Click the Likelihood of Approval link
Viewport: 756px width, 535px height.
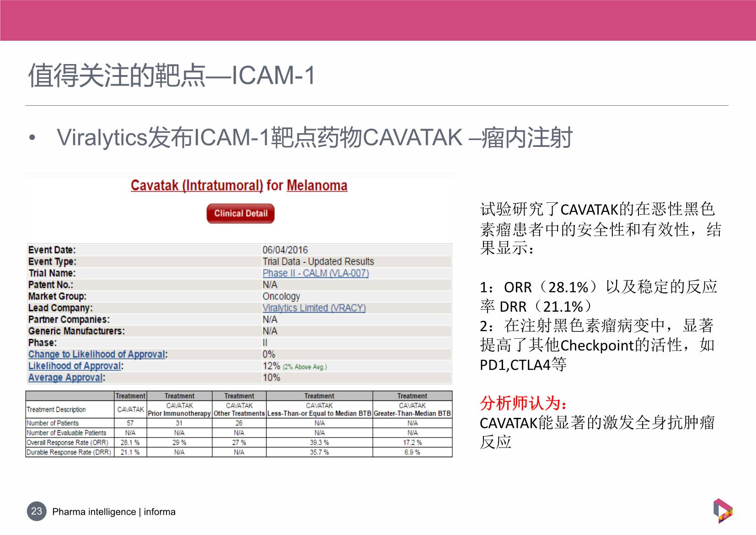pyautogui.click(x=75, y=366)
